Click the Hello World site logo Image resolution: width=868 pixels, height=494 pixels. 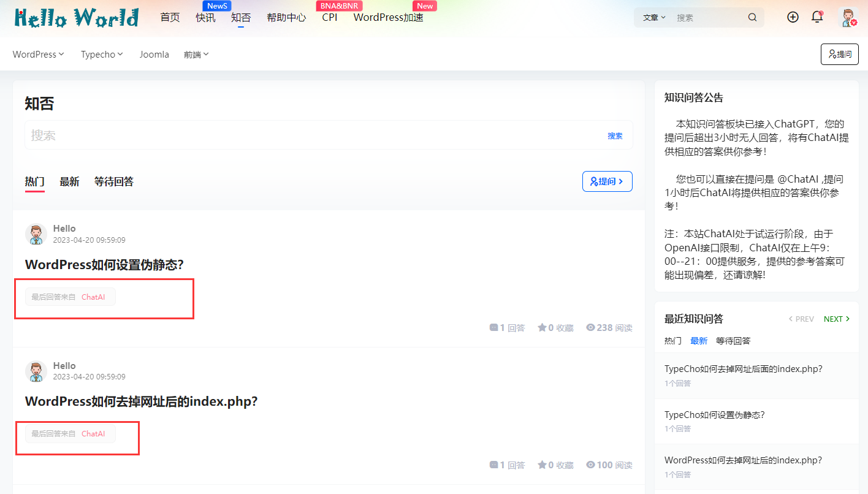74,17
